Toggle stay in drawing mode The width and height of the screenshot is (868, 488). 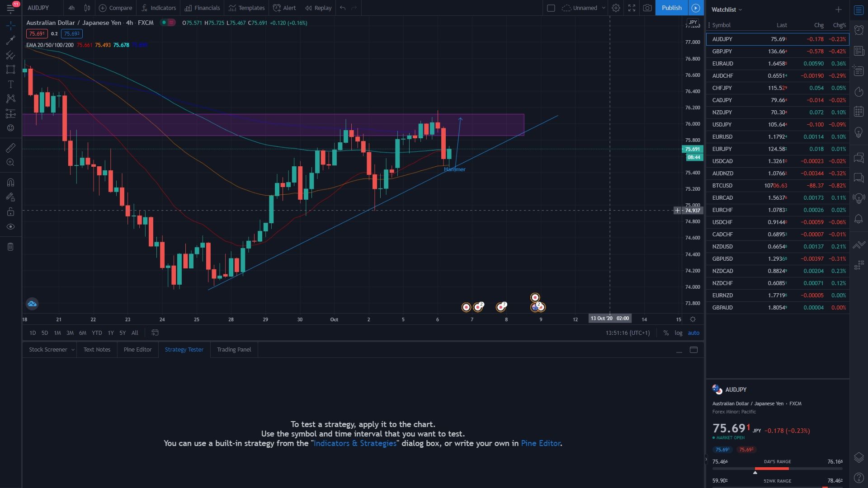[10, 197]
